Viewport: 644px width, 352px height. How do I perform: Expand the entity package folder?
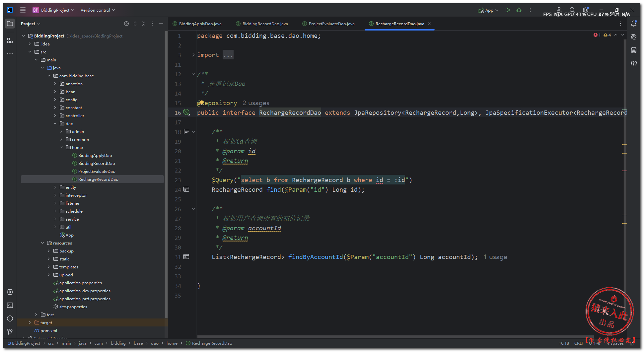[x=55, y=187]
